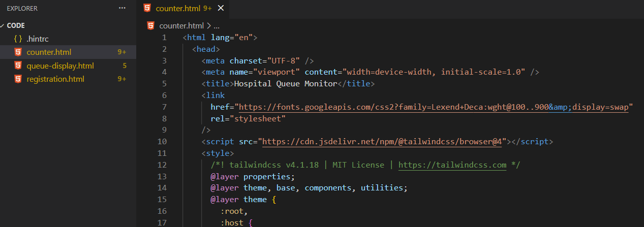This screenshot has width=644, height=227.
Task: Click the HTML5 icon beside counter.html in Explorer
Action: [x=18, y=52]
